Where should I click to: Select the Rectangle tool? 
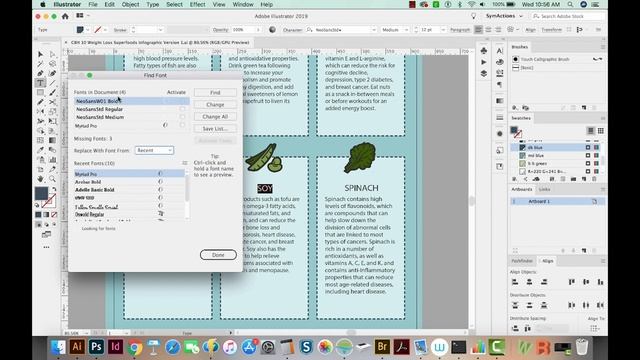pos(40,93)
